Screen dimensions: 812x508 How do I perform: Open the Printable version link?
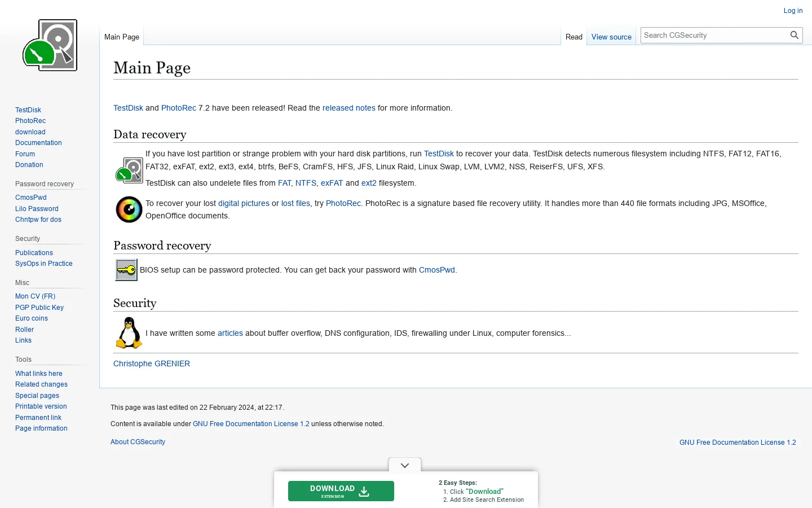(x=41, y=406)
